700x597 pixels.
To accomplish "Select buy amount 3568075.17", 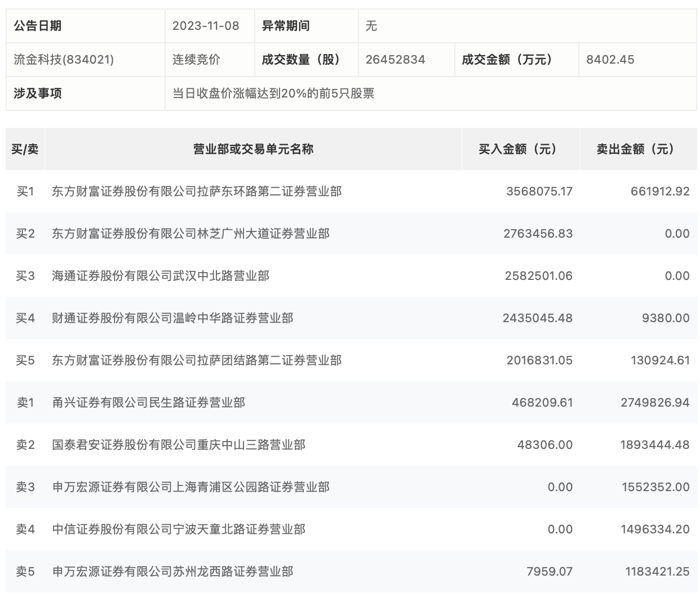I will coord(539,191).
